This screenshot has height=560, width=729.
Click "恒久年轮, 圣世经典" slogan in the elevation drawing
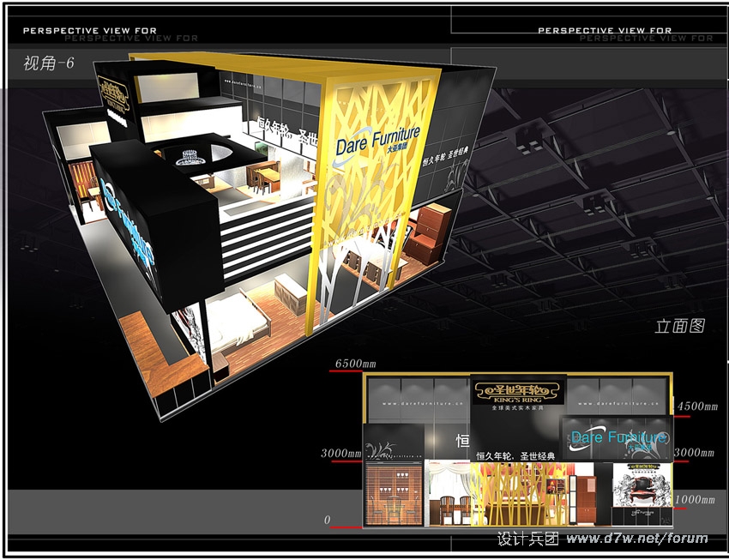pos(515,456)
